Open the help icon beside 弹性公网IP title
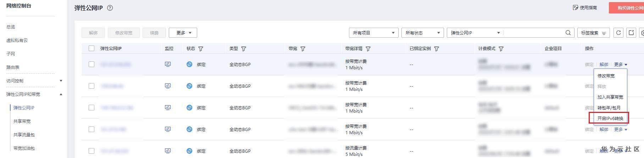This screenshot has width=644, height=158. (x=110, y=8)
